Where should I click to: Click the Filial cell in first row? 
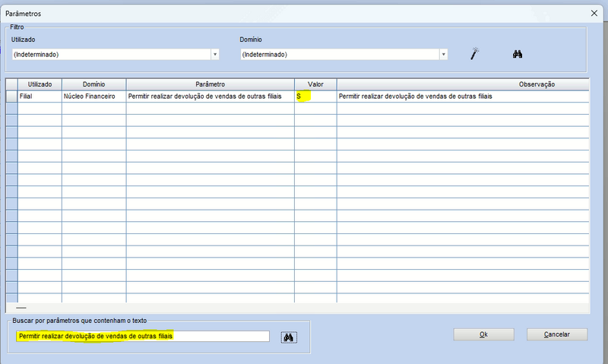40,97
